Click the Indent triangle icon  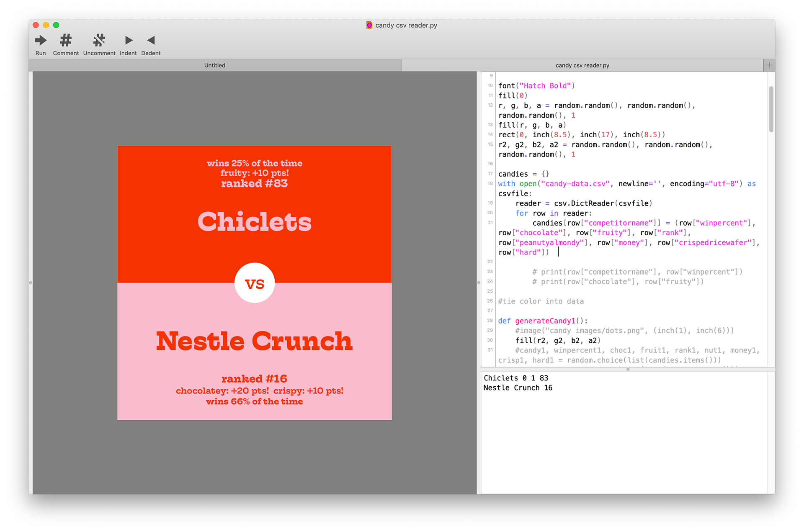coord(129,41)
